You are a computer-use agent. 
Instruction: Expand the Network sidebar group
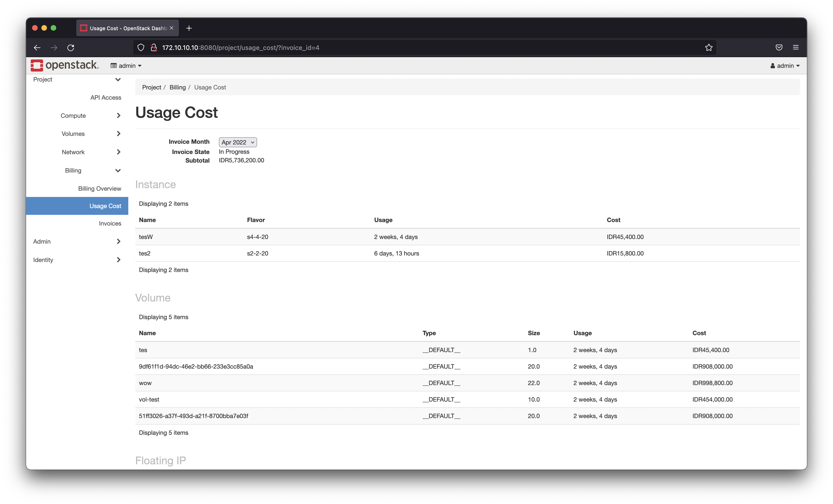click(x=77, y=152)
